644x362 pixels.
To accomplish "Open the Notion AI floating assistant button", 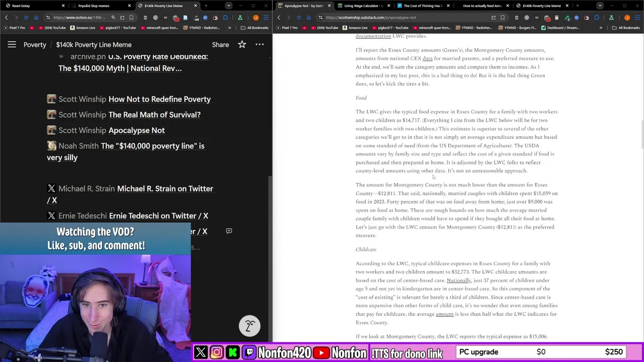I will pos(250,326).
